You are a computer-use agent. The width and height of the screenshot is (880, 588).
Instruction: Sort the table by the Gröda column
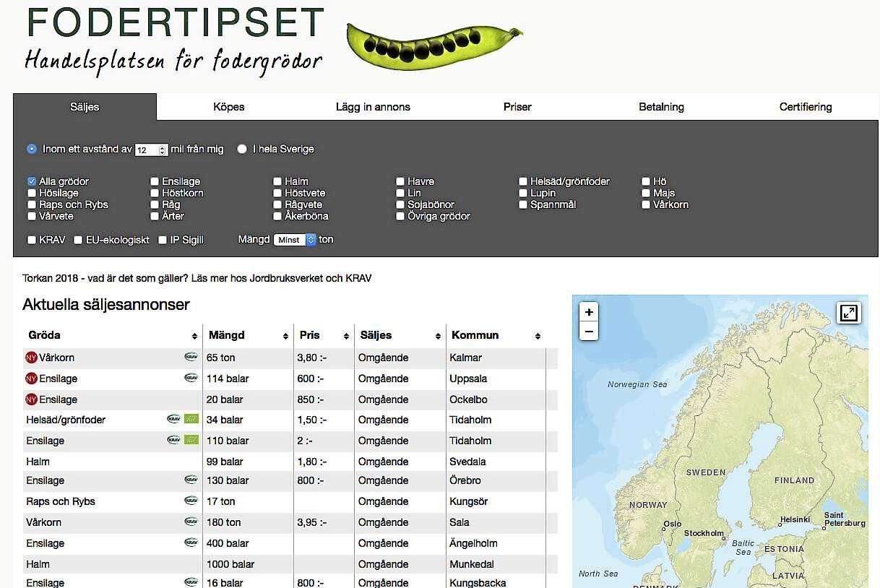tap(194, 336)
